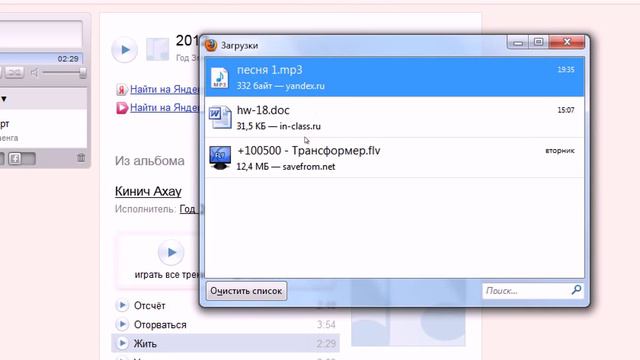Viewport: 640px width, 360px height.
Task: Select the +100500 - Трансформер.flv download
Action: coord(395,158)
